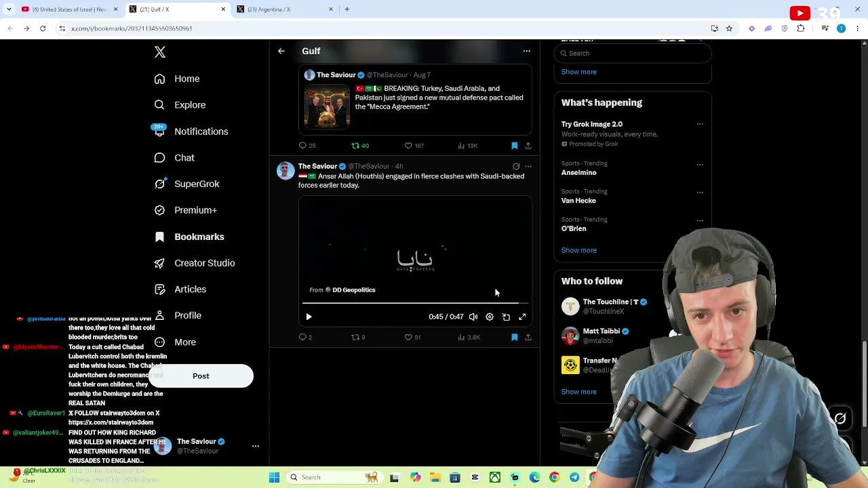The image size is (868, 488).
Task: Show more under Who to follow
Action: pos(579,392)
